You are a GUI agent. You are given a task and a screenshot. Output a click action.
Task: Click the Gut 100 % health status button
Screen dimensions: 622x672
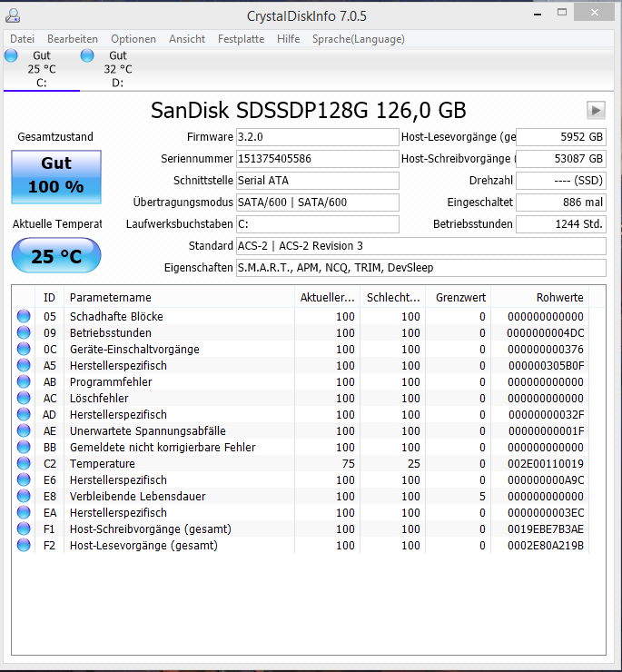coord(56,176)
